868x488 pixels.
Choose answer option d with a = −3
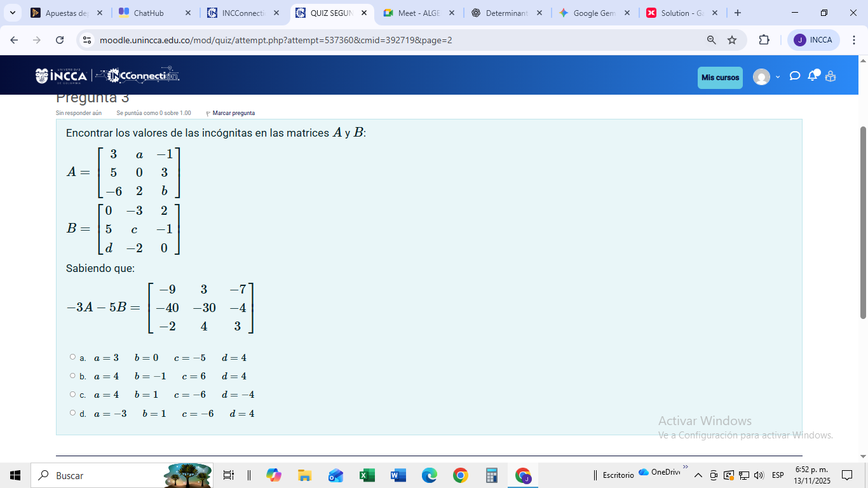tap(73, 413)
